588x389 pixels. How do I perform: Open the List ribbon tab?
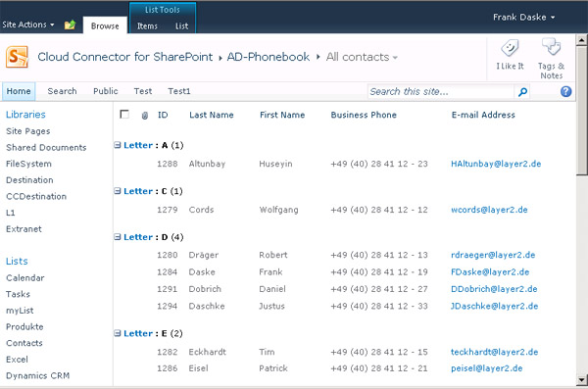point(182,25)
